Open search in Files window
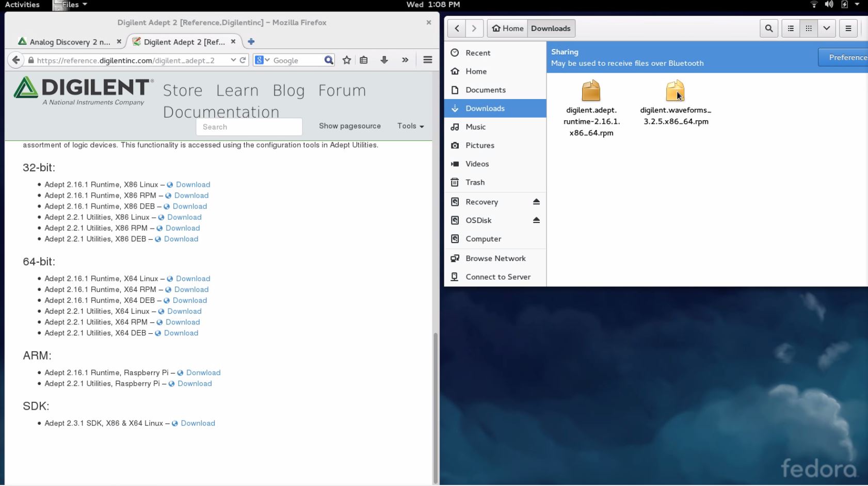Viewport: 868px width, 486px height. coord(769,28)
